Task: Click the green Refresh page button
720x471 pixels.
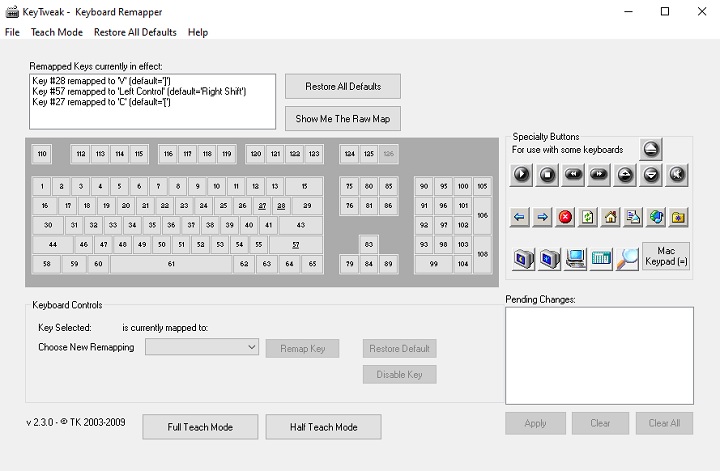Action: 588,217
